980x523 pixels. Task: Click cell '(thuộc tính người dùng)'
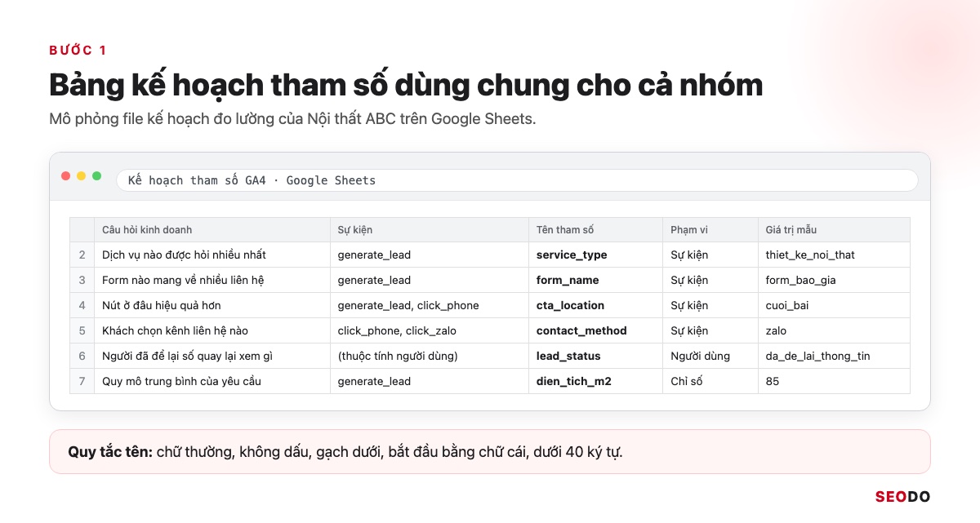(430, 356)
